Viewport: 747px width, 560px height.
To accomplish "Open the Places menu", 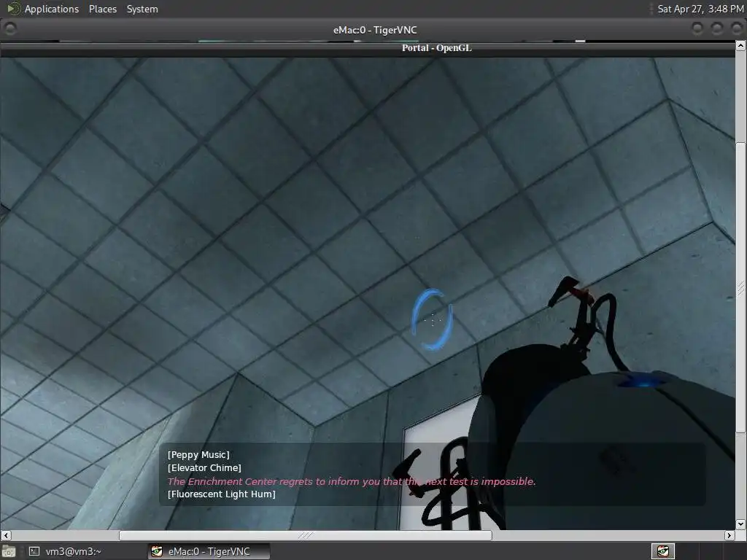I will 102,9.
